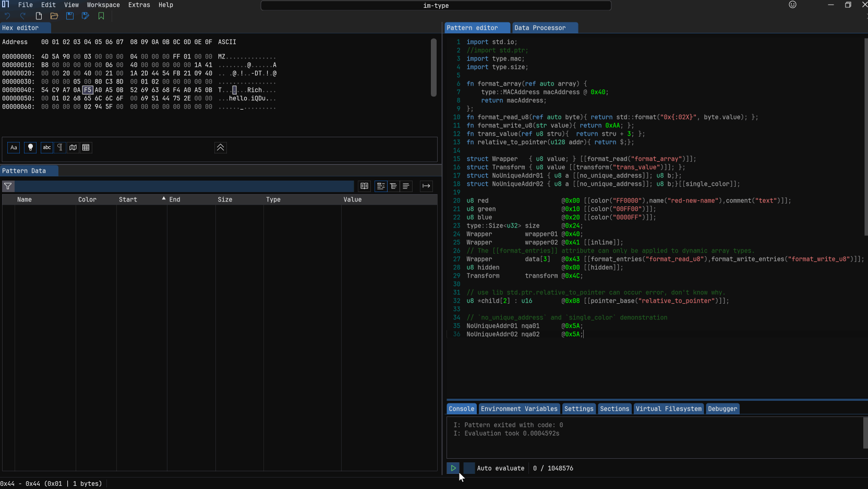Toggle the lightbulb highlight button in hex editor
The width and height of the screenshot is (868, 489).
point(30,148)
